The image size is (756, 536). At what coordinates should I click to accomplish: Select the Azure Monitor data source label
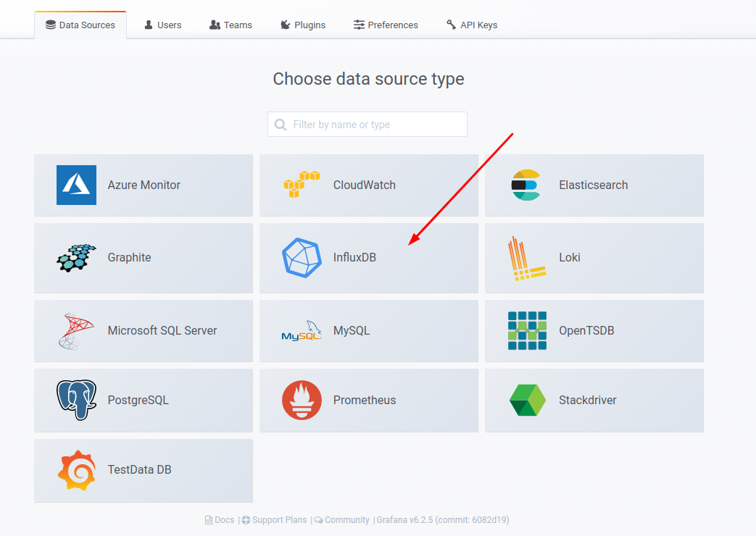point(144,185)
